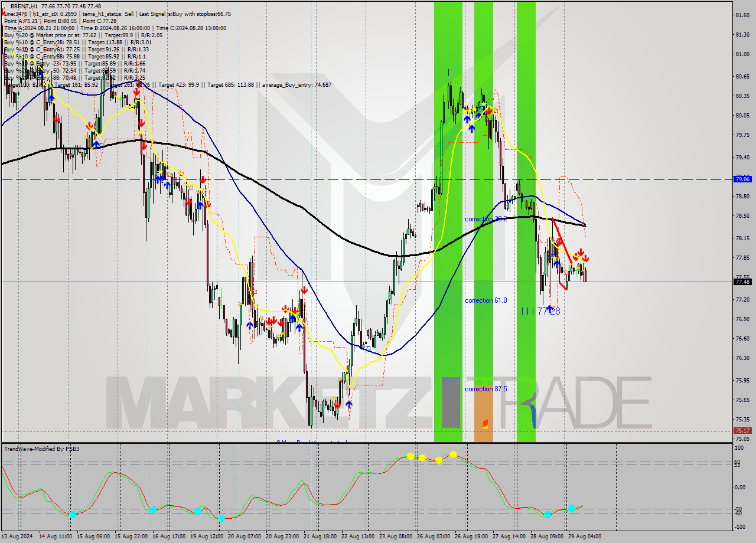Click the BRENT,H1 chart title

coord(24,6)
